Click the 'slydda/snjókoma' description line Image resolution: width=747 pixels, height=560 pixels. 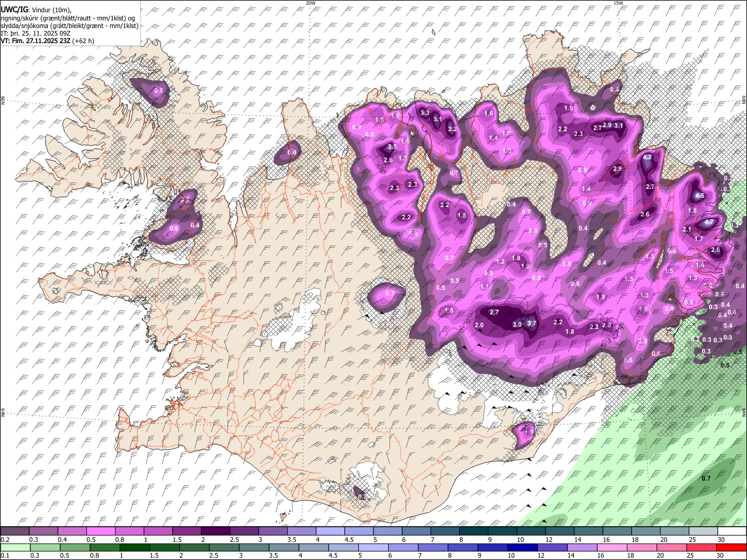click(x=69, y=26)
